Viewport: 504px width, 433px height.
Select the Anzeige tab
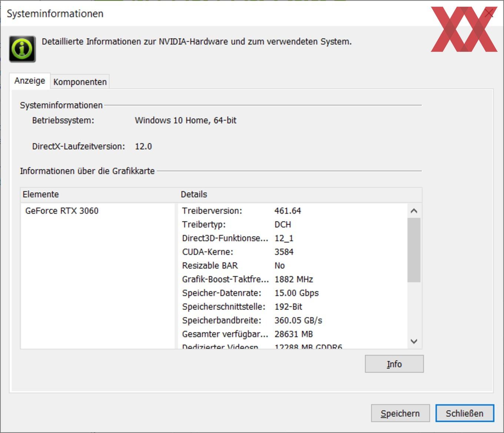[30, 81]
